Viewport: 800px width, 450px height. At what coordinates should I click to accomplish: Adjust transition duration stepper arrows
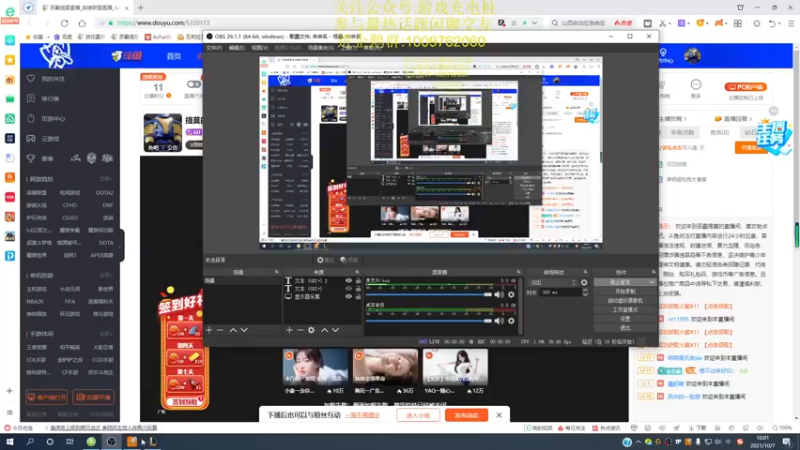coord(585,292)
